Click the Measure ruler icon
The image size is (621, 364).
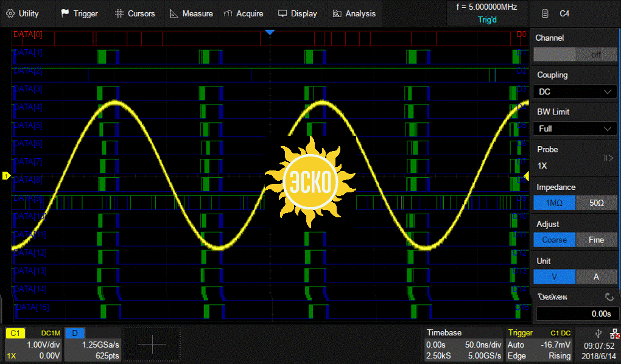pos(174,13)
